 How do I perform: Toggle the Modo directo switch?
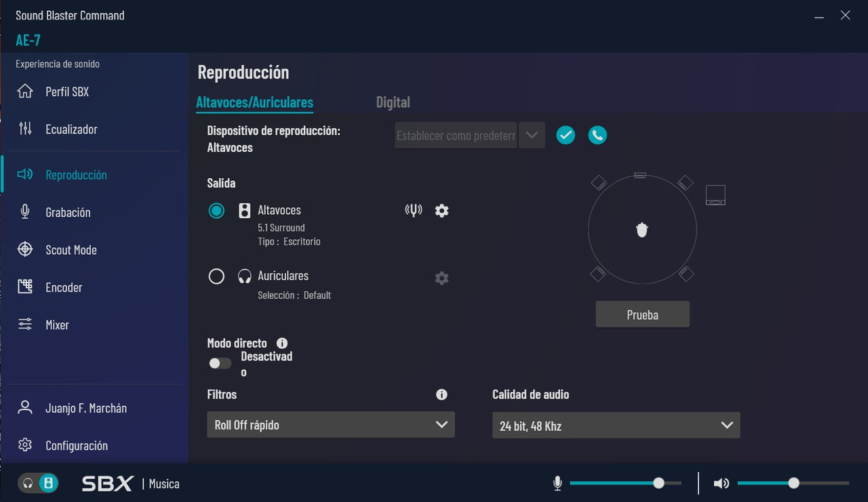pos(220,363)
